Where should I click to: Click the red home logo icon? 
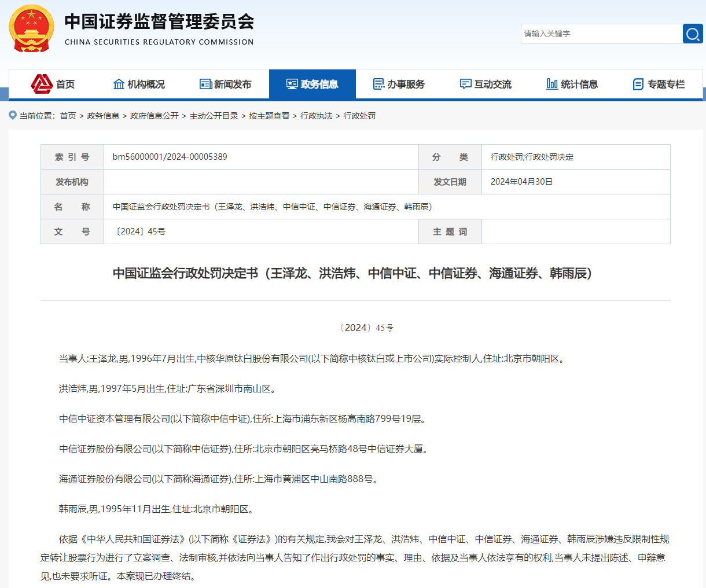click(x=42, y=84)
